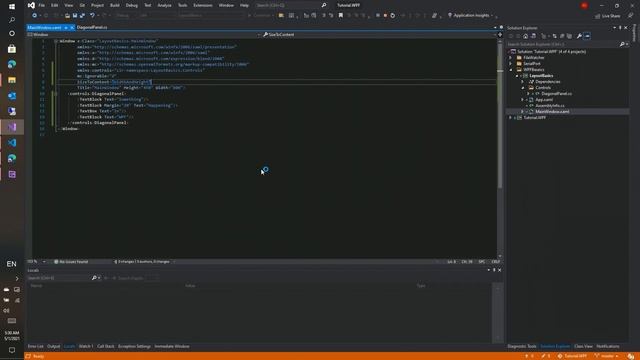The height and width of the screenshot is (360, 640).
Task: Click the No Issues Found indicator
Action: point(71,262)
